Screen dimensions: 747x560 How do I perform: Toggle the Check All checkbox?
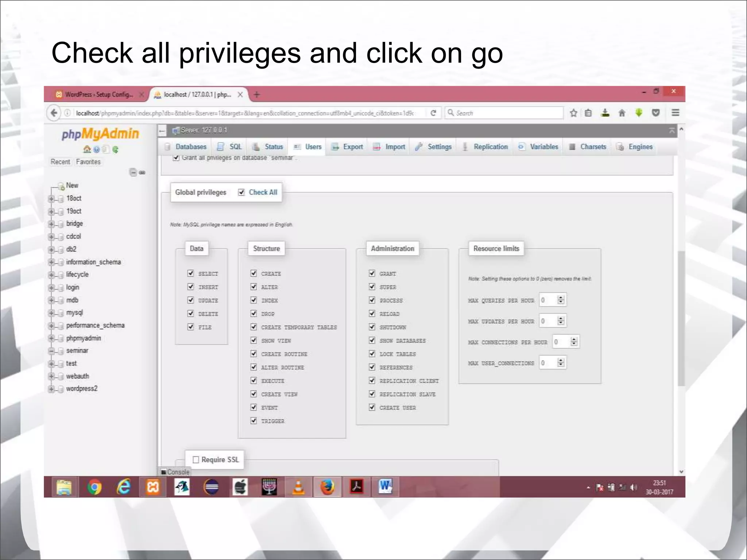tap(241, 192)
